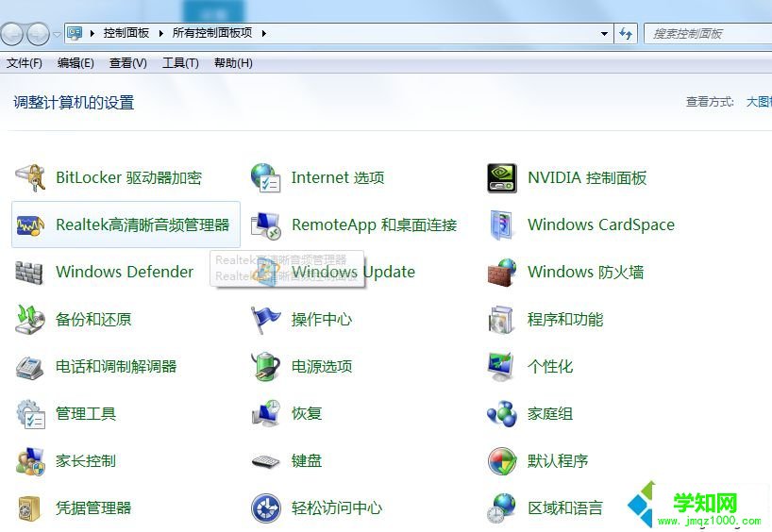Open the NVIDIA 控制面板 link

[587, 177]
